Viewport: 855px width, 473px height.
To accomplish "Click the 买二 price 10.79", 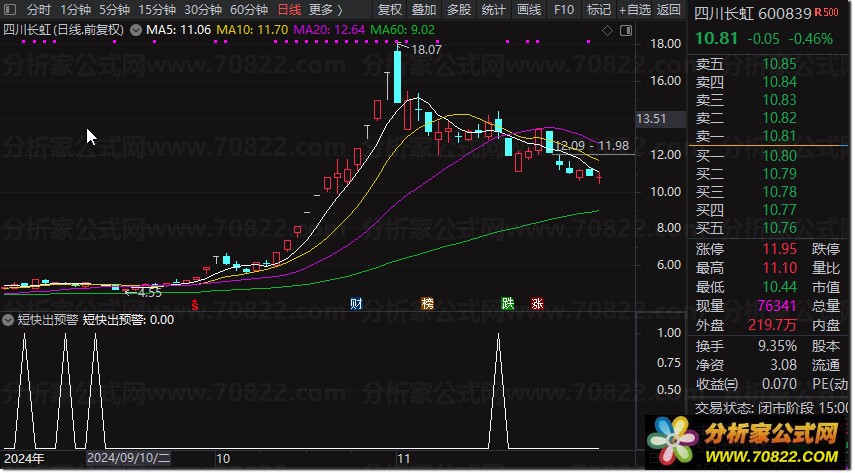I will tap(779, 174).
